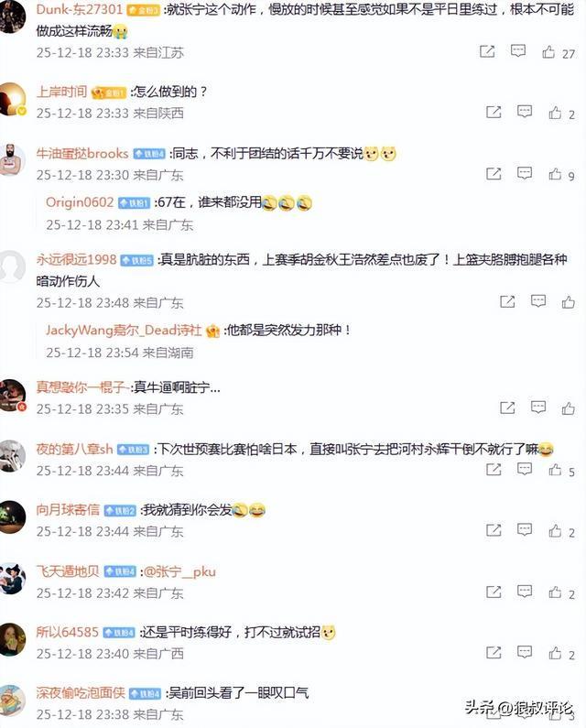The image size is (586, 728).
Task: View 深夜偷吃泡面侠's profile name
Action: [x=81, y=692]
